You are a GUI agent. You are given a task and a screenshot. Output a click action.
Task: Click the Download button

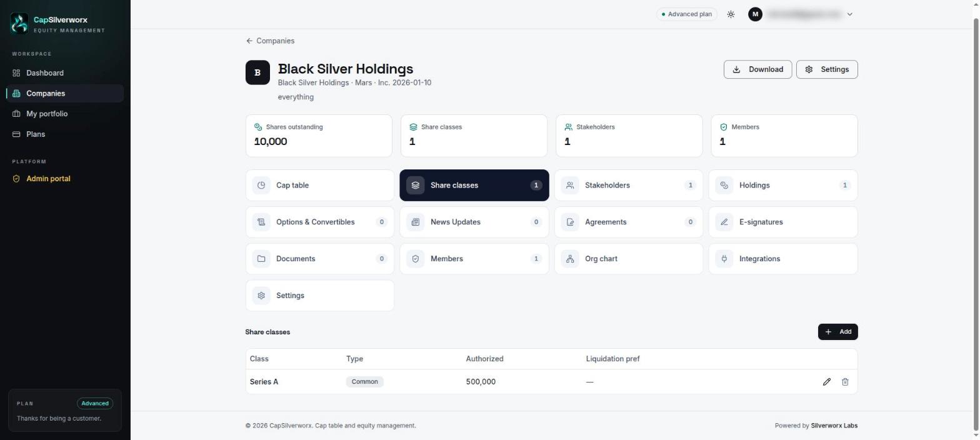757,69
